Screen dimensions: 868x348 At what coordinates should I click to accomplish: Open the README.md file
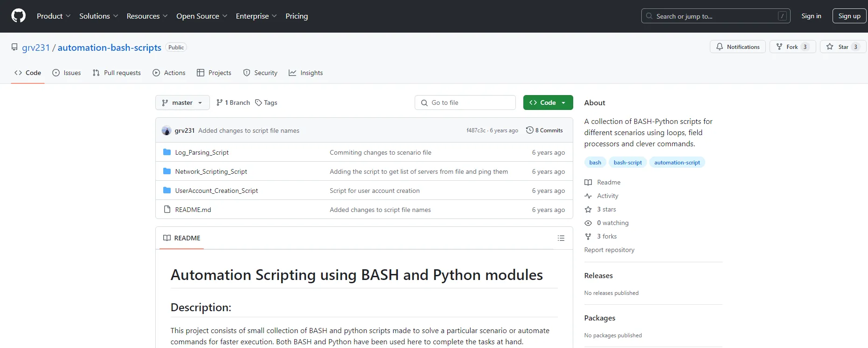[193, 210]
